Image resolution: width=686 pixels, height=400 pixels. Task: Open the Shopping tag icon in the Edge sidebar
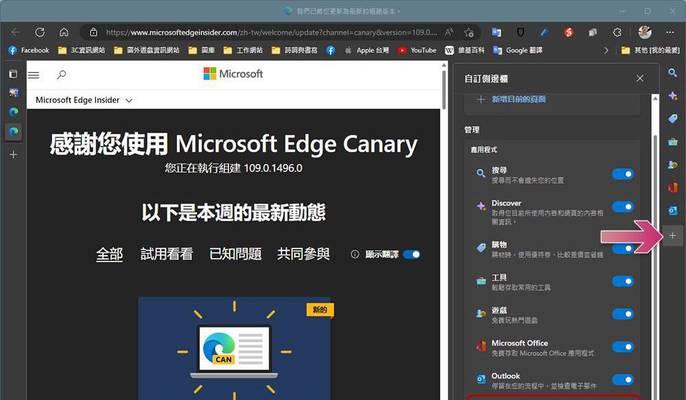click(672, 119)
